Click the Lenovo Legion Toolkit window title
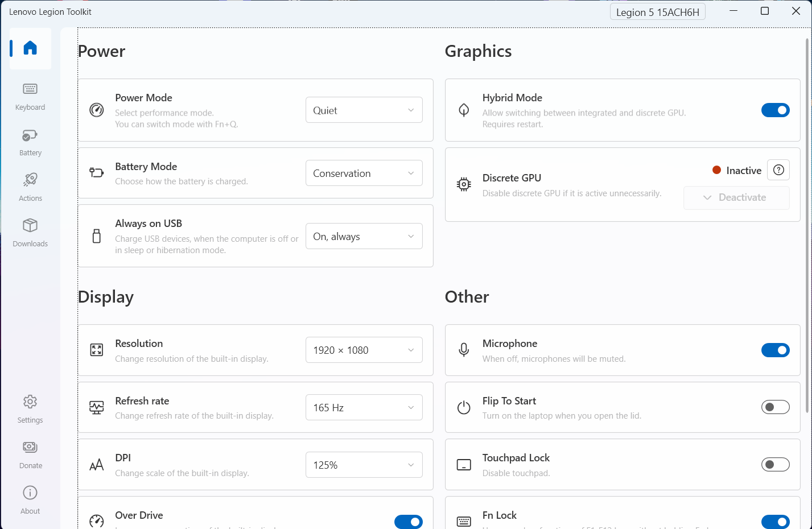 (x=50, y=11)
